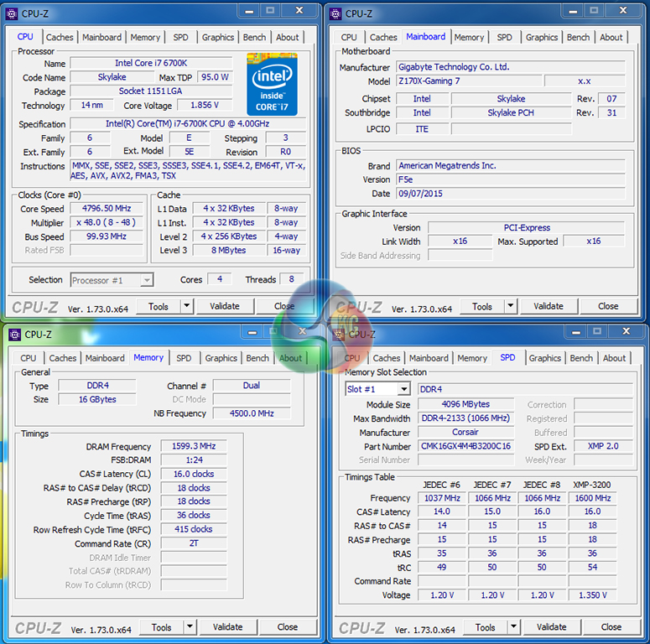The image size is (650, 644).
Task: Click the DRAM Frequency 1599.3 MHz value
Action: point(194,446)
